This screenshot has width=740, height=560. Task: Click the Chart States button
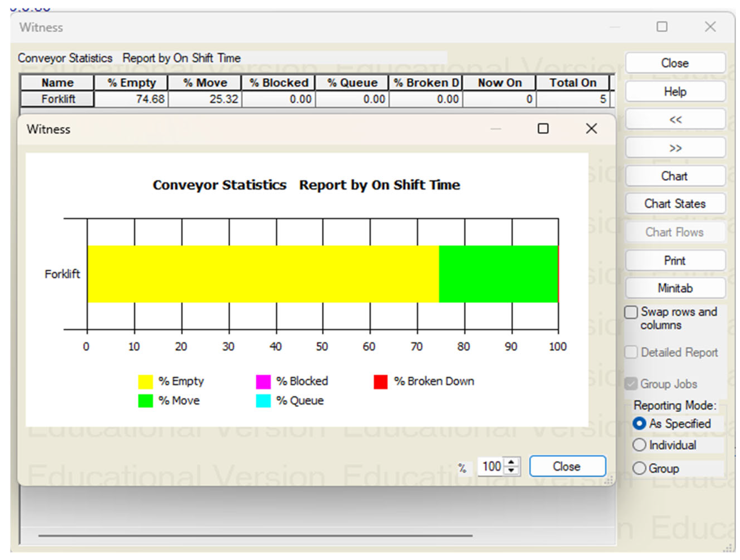pyautogui.click(x=675, y=204)
